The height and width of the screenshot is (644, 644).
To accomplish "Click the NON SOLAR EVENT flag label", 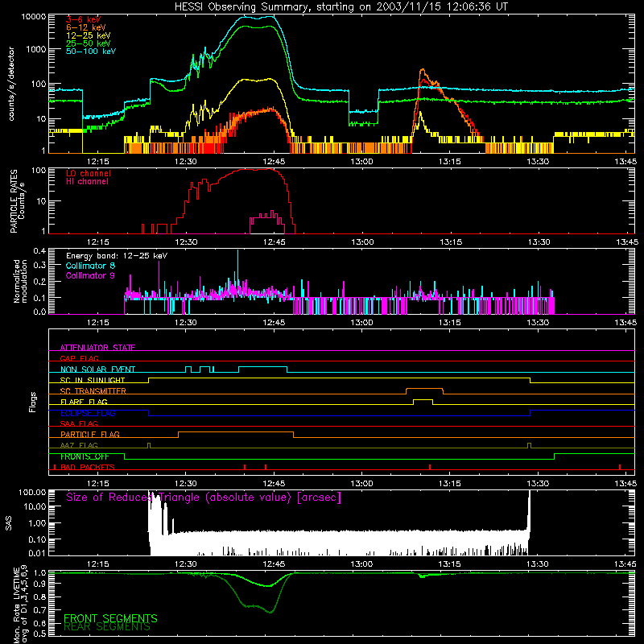I will 97,369.
